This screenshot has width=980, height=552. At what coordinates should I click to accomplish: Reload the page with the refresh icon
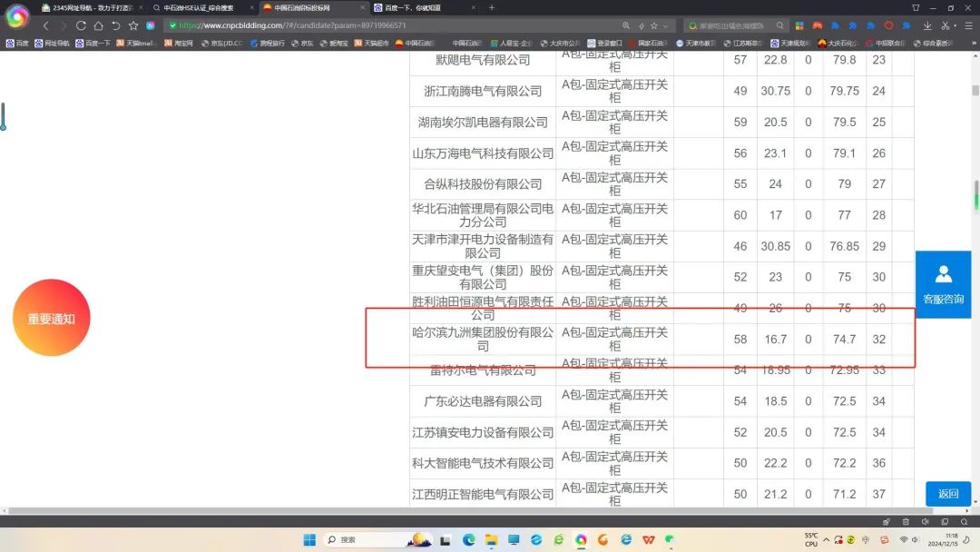(x=81, y=25)
